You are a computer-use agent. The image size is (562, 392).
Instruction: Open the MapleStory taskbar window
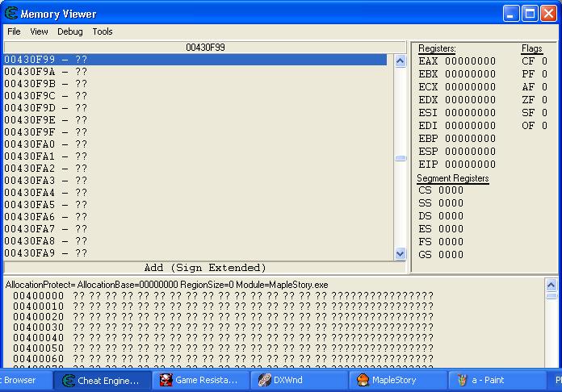coord(398,380)
